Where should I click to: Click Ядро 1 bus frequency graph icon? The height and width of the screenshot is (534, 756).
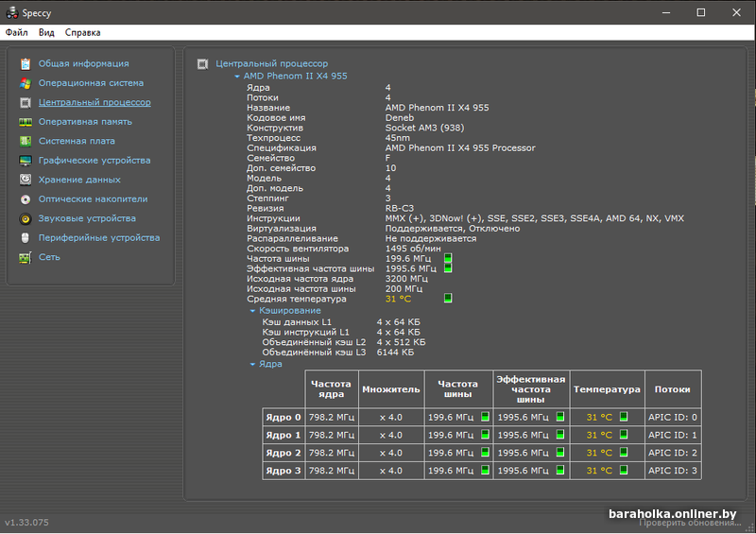tap(485, 435)
